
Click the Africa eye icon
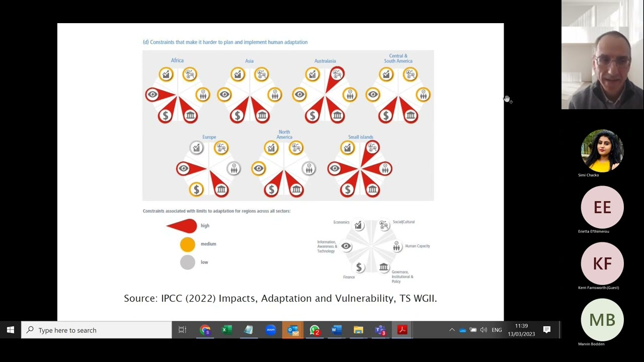pos(152,95)
